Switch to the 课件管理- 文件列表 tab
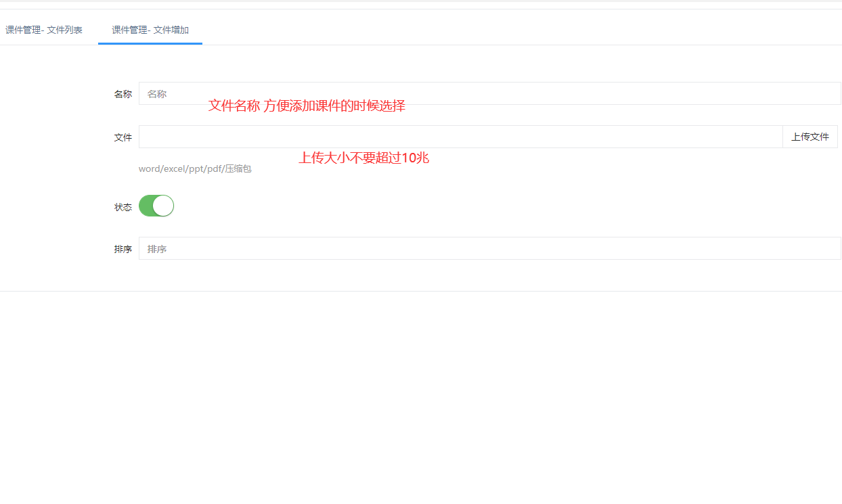Screen dimensions: 842x504 click(x=44, y=30)
